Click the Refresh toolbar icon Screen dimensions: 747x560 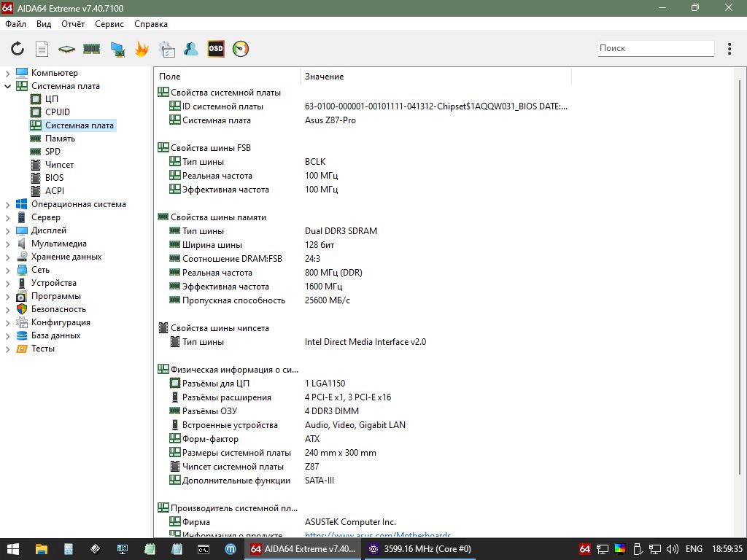(18, 49)
